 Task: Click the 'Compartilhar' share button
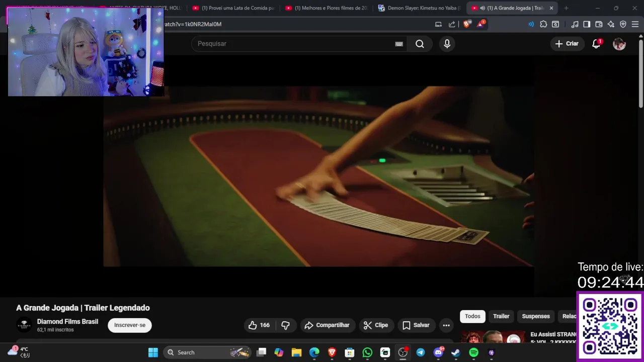tap(328, 325)
